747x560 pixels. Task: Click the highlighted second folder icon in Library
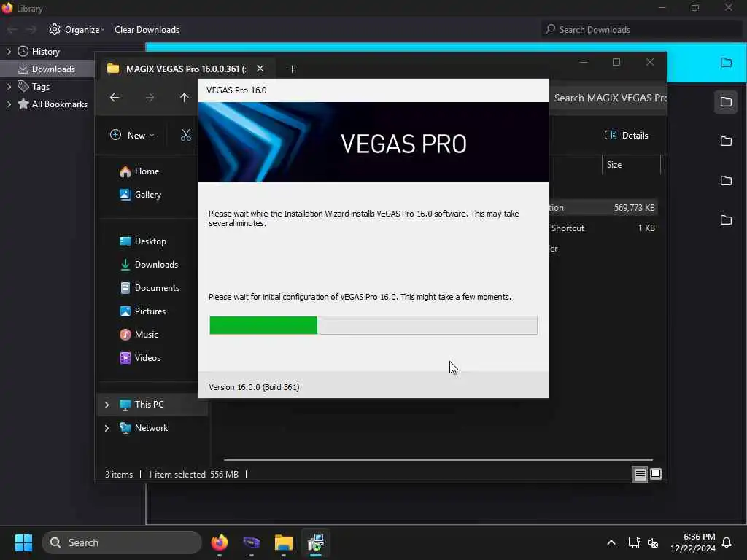pos(726,102)
